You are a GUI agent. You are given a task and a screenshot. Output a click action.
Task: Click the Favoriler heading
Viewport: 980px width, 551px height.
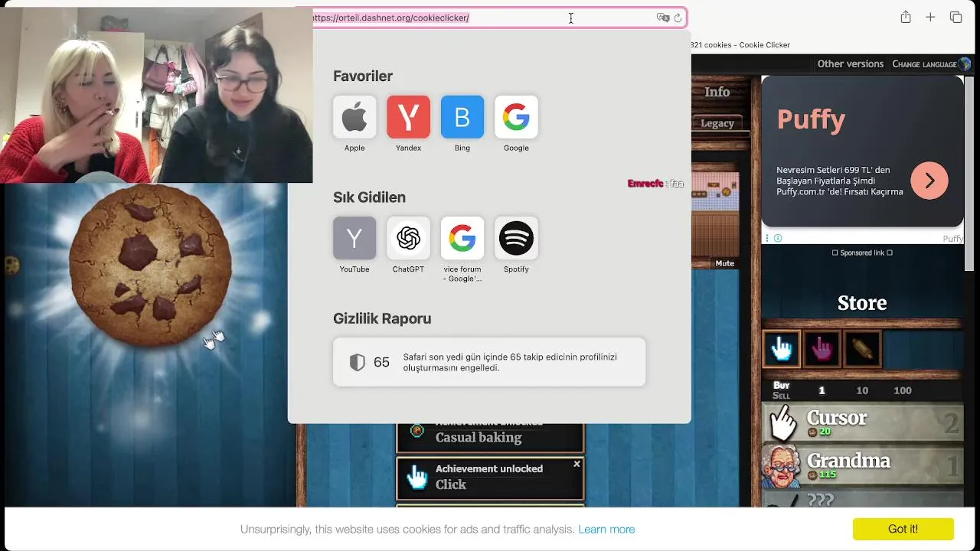(x=363, y=76)
